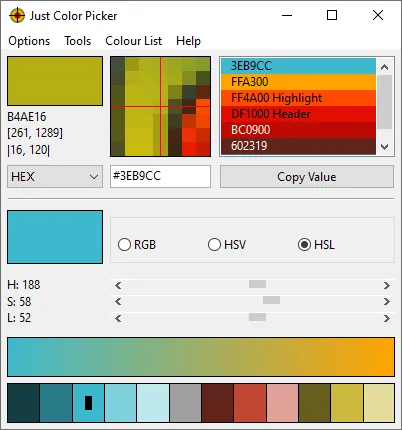
Task: Click the L slider thumb
Action: pyautogui.click(x=257, y=317)
